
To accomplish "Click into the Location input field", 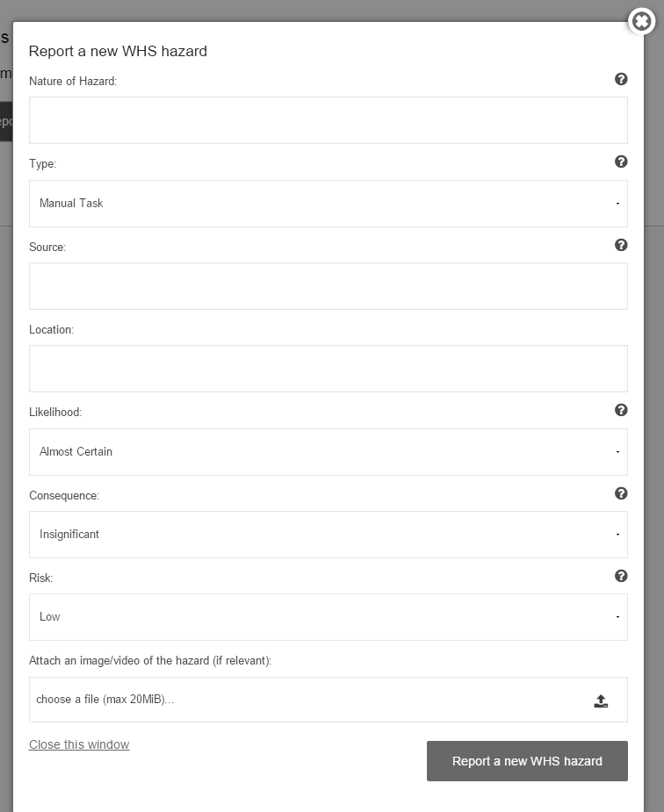I will (328, 369).
